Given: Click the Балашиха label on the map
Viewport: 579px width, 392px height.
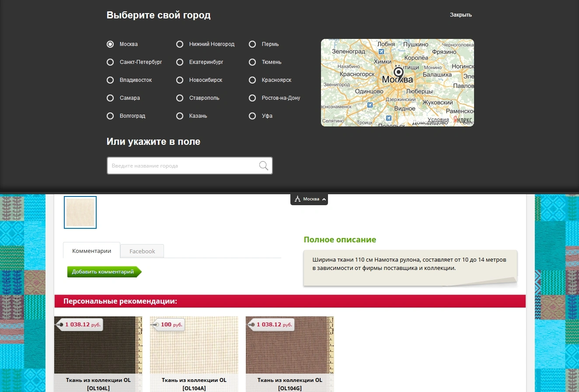Looking at the screenshot, I should point(437,74).
